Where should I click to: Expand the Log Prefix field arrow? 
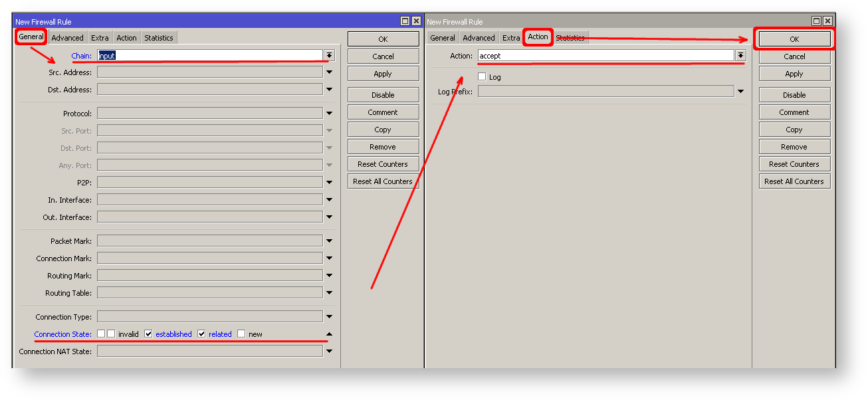click(740, 91)
